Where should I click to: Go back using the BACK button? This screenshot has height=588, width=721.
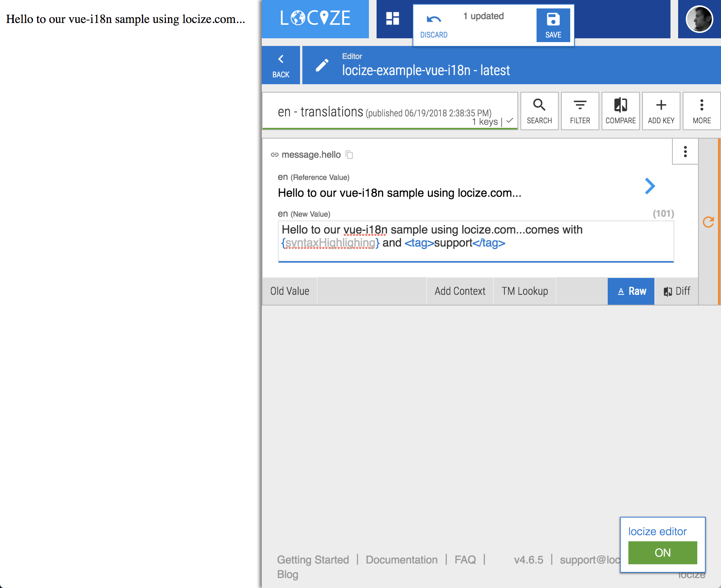(281, 65)
